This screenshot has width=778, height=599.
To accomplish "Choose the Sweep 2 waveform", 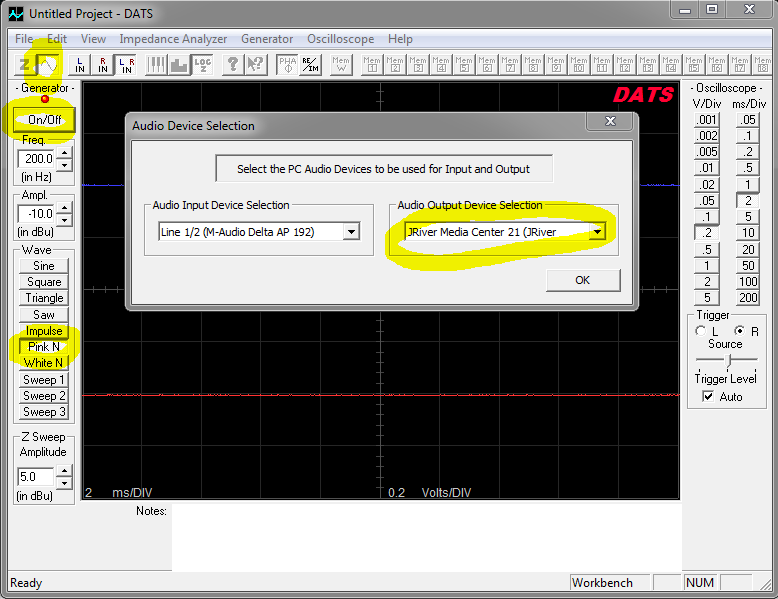I will 44,396.
